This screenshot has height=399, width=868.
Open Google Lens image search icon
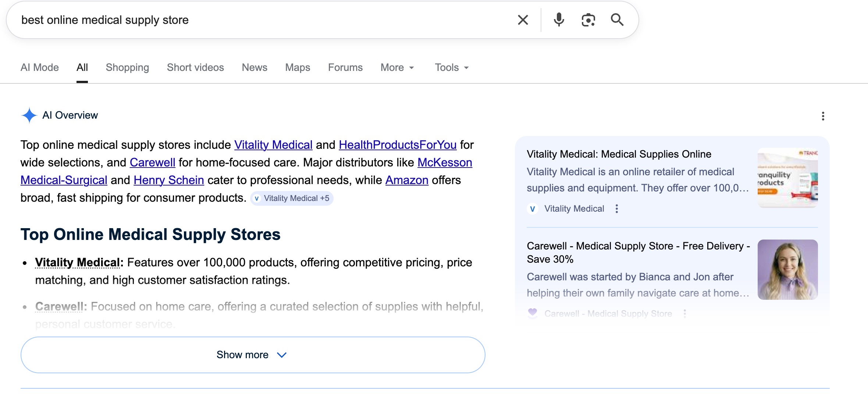coord(588,20)
